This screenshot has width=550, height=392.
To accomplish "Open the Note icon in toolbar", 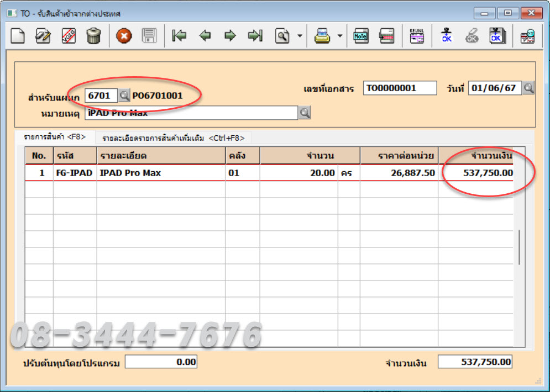I will (x=361, y=36).
